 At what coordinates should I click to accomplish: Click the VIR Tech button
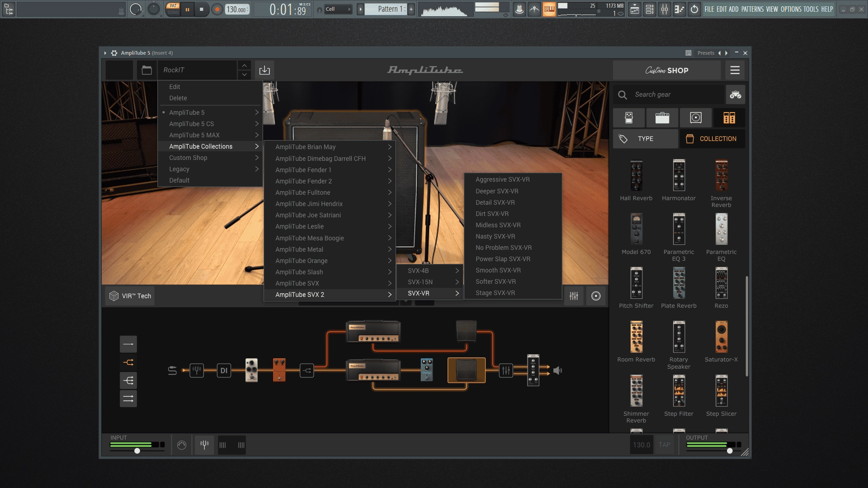tap(130, 296)
